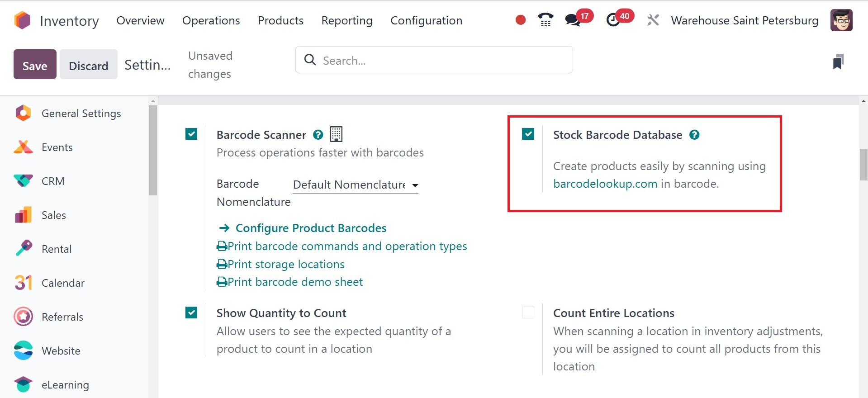
Task: Open the Operations menu
Action: tap(211, 20)
